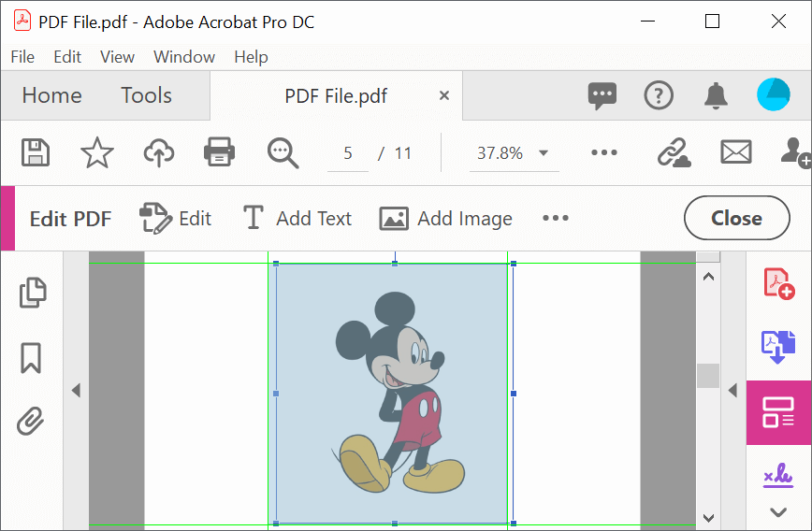Click the top-right corner handle of image
Screen dimensions: 812x531
tap(514, 264)
